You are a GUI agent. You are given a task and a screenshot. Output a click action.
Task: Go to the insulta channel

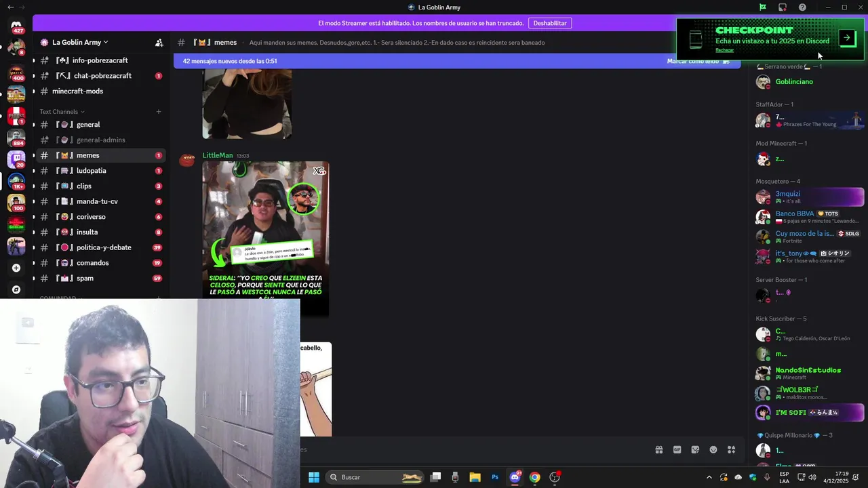(101, 232)
